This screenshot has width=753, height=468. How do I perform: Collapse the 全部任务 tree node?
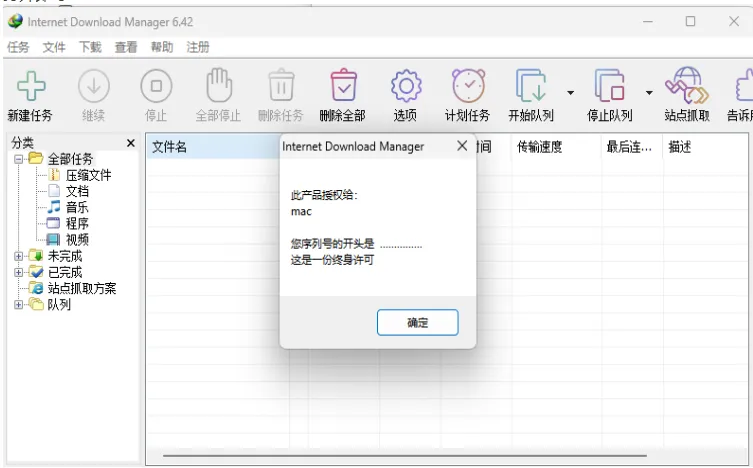click(x=18, y=159)
